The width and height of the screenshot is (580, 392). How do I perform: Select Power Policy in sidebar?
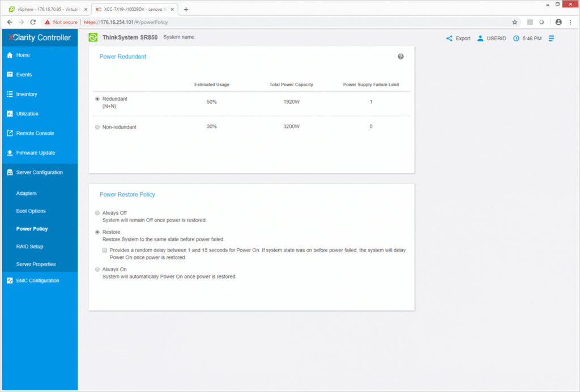point(32,229)
